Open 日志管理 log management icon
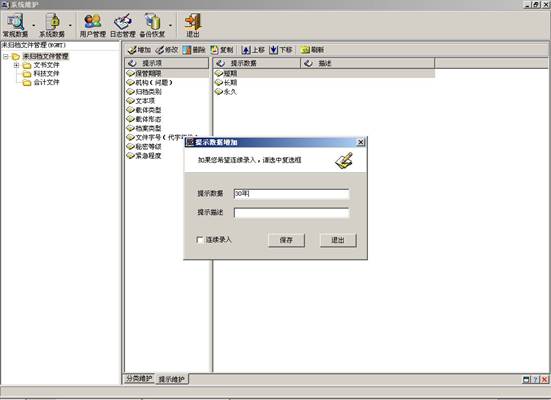 tap(123, 25)
